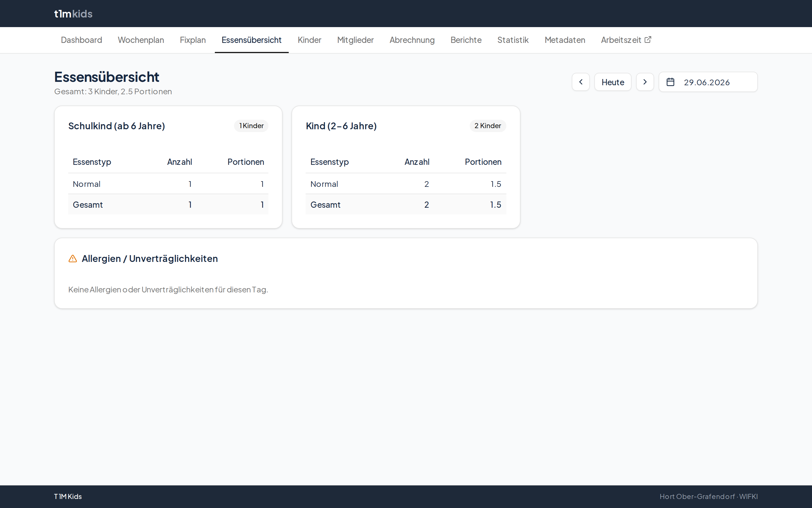This screenshot has height=508, width=812.
Task: Click Anzahl header in Kind (2–6 Jahre) table
Action: pos(417,162)
